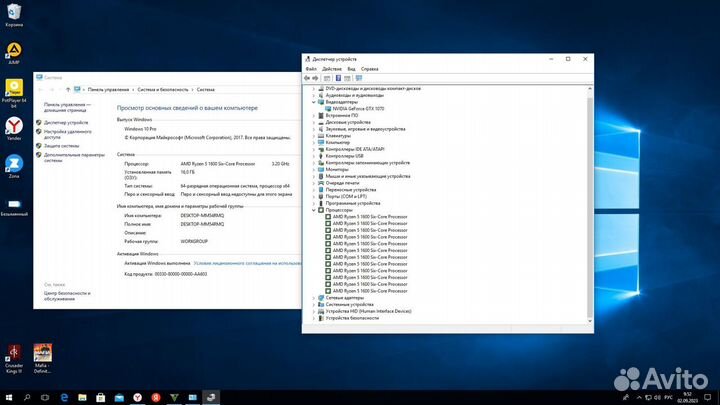This screenshot has height=405, width=720.
Task: Select the NVIDIA GeForce GTX 1070 device
Action: pos(355,107)
